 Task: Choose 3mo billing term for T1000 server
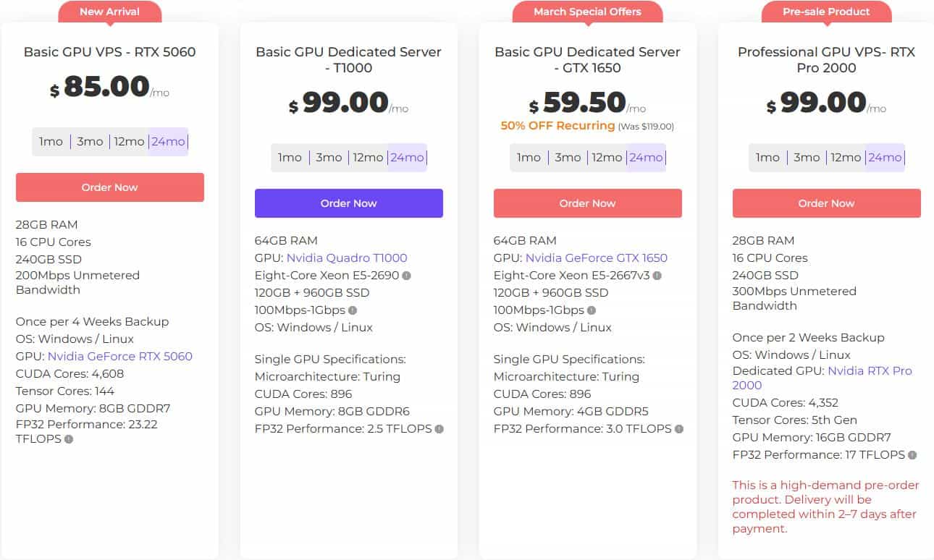pyautogui.click(x=329, y=158)
